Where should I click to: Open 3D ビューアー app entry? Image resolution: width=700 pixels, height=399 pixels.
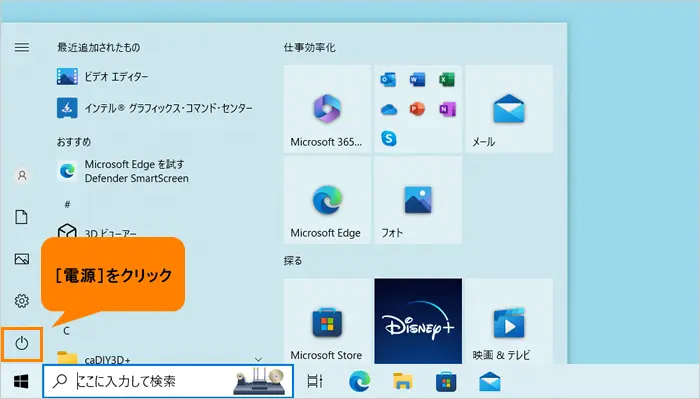(x=97, y=233)
